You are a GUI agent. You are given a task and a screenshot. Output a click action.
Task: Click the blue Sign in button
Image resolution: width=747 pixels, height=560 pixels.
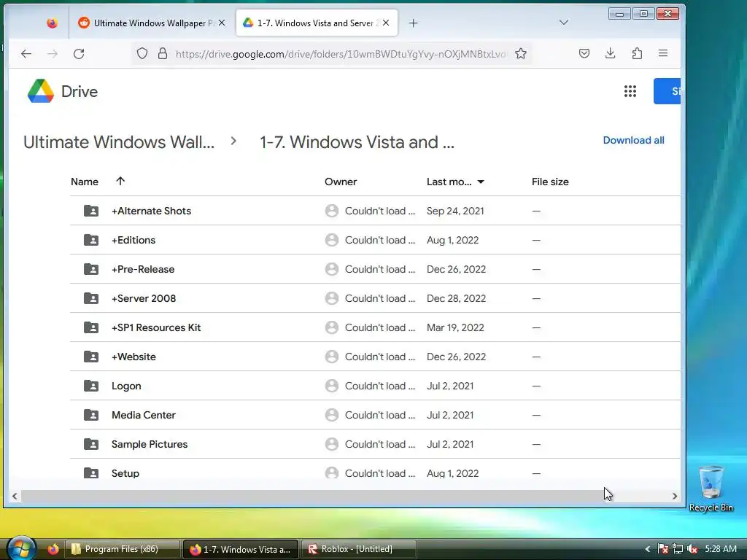tap(667, 91)
